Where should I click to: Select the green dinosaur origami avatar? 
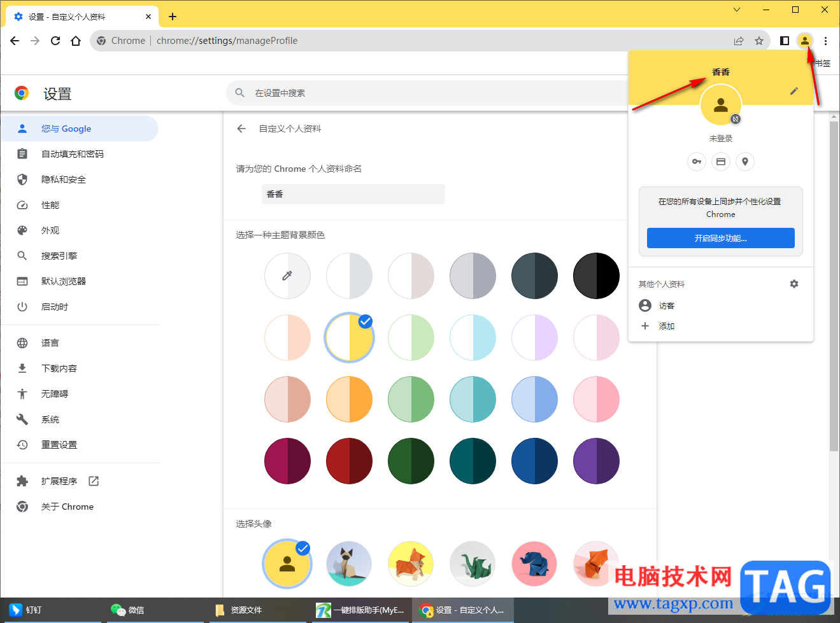click(473, 564)
